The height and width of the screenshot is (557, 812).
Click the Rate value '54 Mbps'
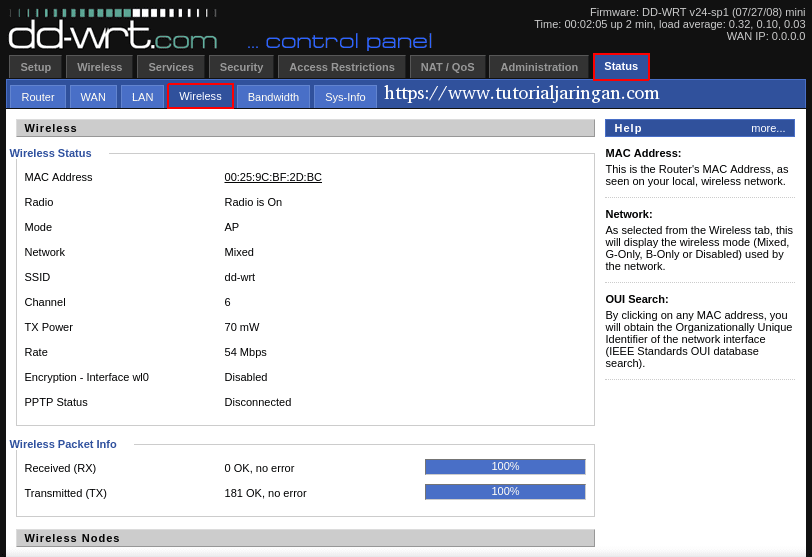pos(245,352)
